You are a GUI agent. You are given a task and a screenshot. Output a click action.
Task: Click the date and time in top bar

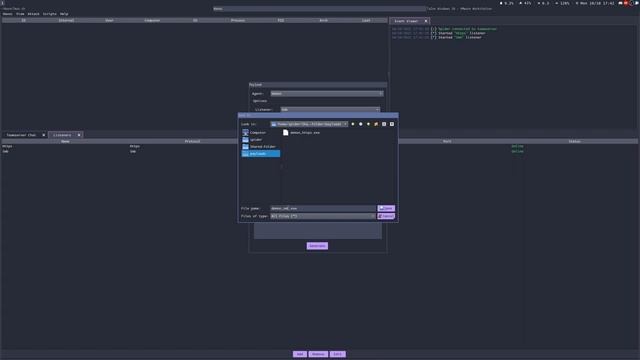[x=595, y=3]
